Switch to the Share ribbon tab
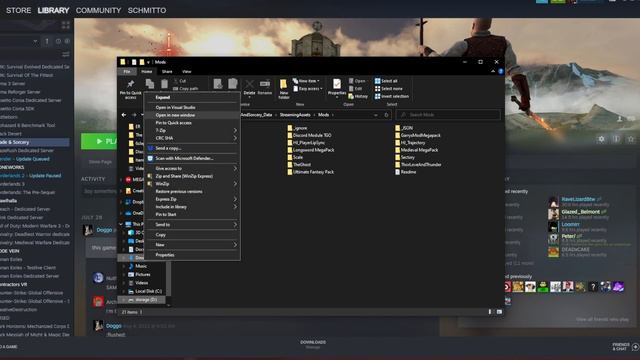Screen dimensions: 640x360 point(167,71)
